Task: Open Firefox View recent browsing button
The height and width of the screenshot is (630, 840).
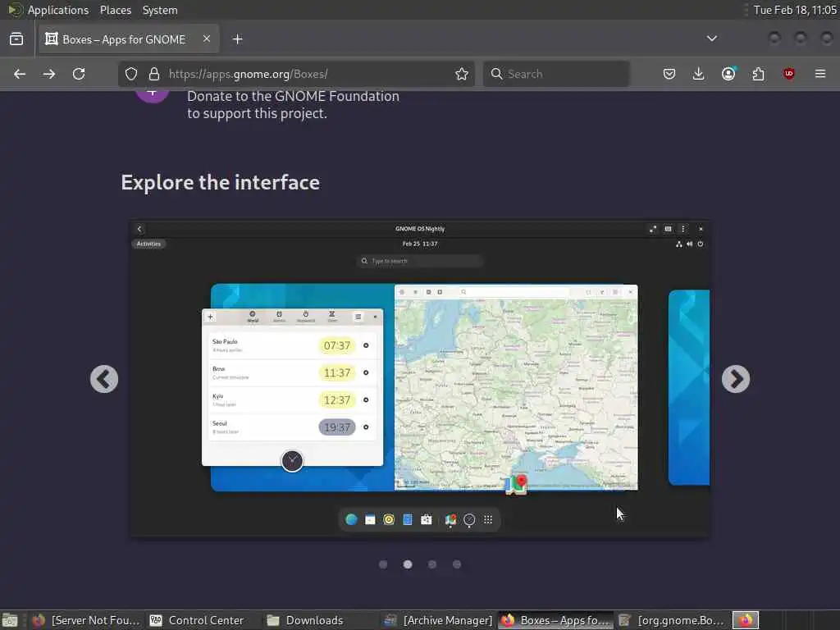Action: [16, 39]
